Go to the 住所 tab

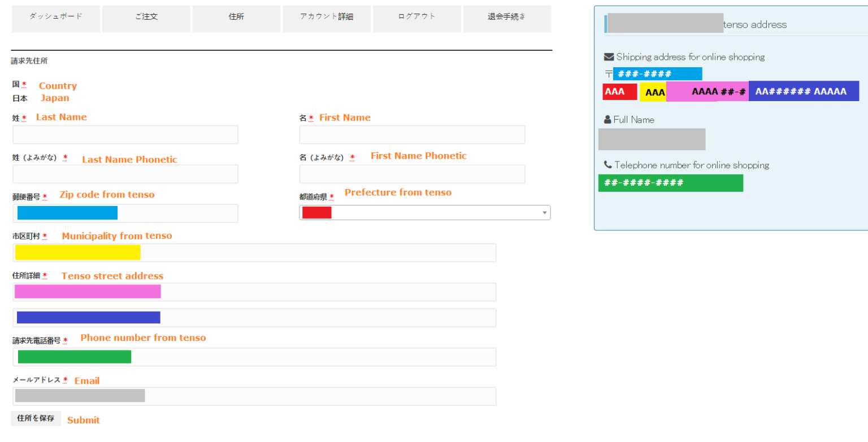(x=236, y=17)
